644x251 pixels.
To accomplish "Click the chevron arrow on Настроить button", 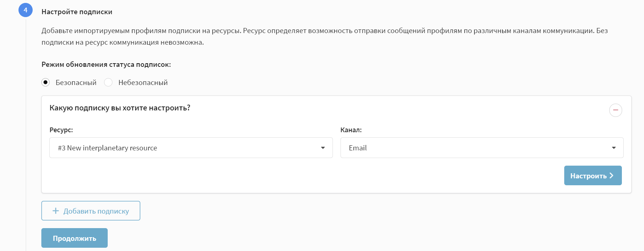I will [611, 175].
